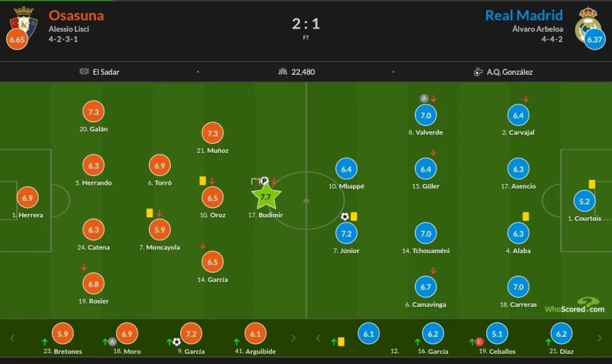The image size is (612, 364).
Task: Select Mbappé's 6.4 rating circle
Action: point(346,169)
